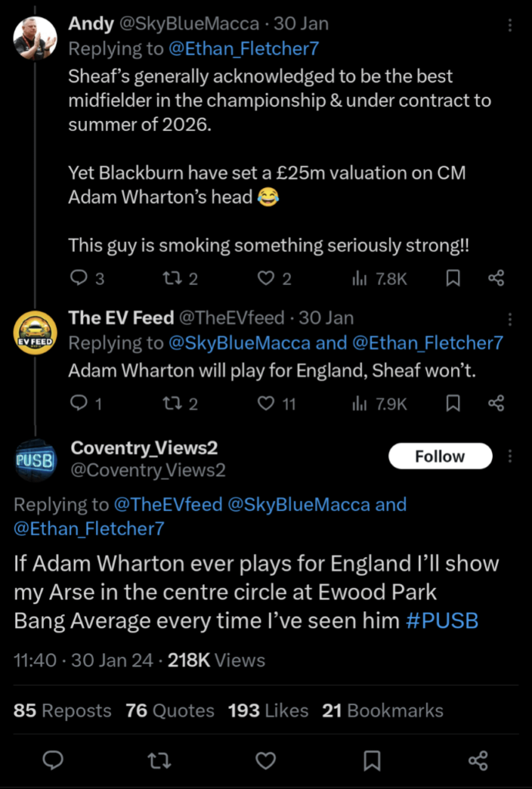Open more options for The EV Feed tweet
The image size is (532, 789).
click(510, 319)
